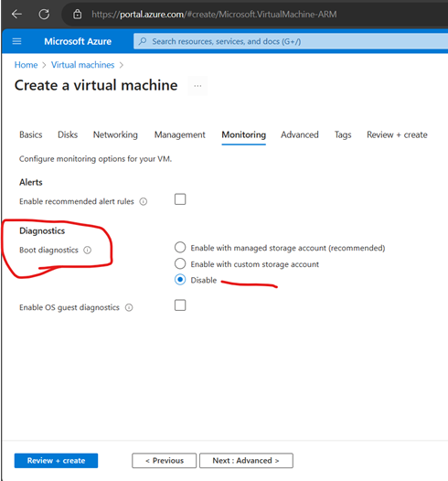Viewport: 448px width, 481px height.
Task: Click the browser back arrow
Action: coord(16,14)
